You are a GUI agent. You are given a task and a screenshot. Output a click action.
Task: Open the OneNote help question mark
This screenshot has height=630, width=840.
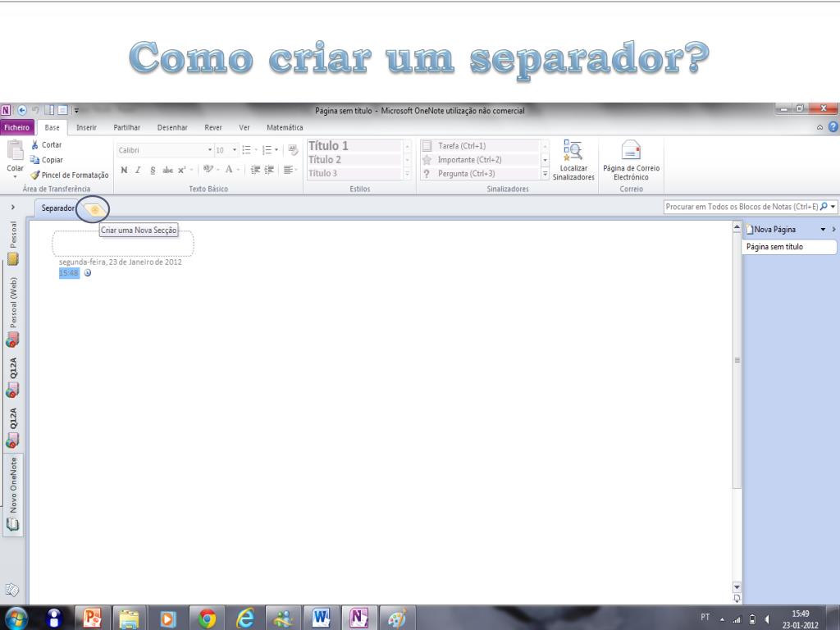[x=833, y=127]
